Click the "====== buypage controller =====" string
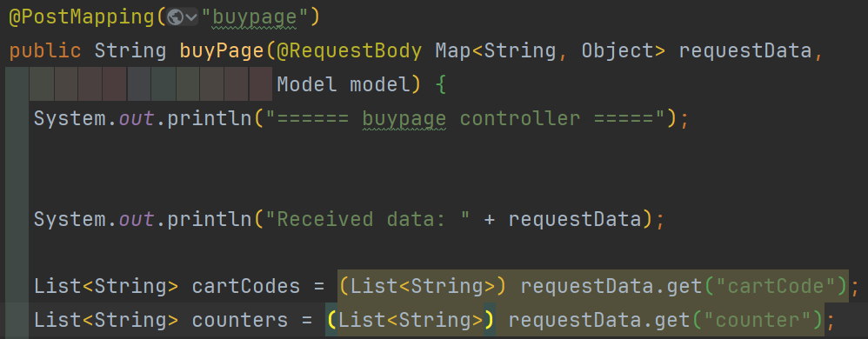 [465, 118]
